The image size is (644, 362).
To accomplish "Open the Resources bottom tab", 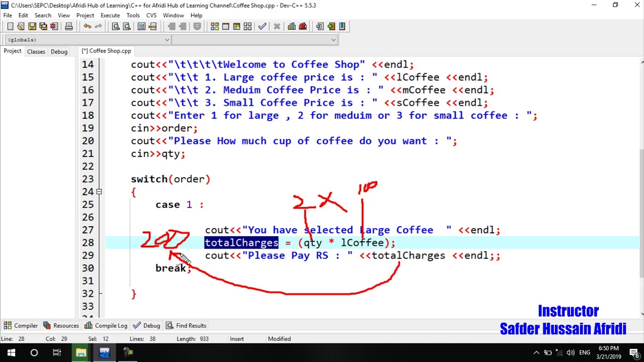I will (x=61, y=325).
